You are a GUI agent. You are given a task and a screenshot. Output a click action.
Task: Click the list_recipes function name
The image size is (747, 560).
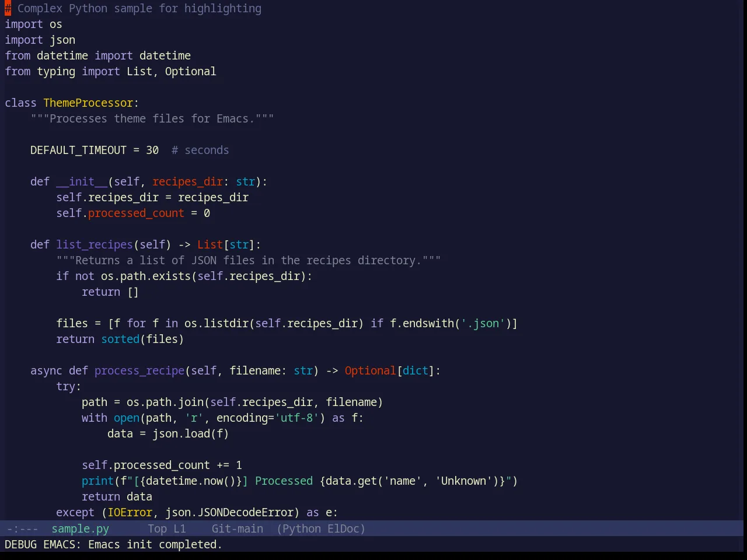pyautogui.click(x=95, y=244)
